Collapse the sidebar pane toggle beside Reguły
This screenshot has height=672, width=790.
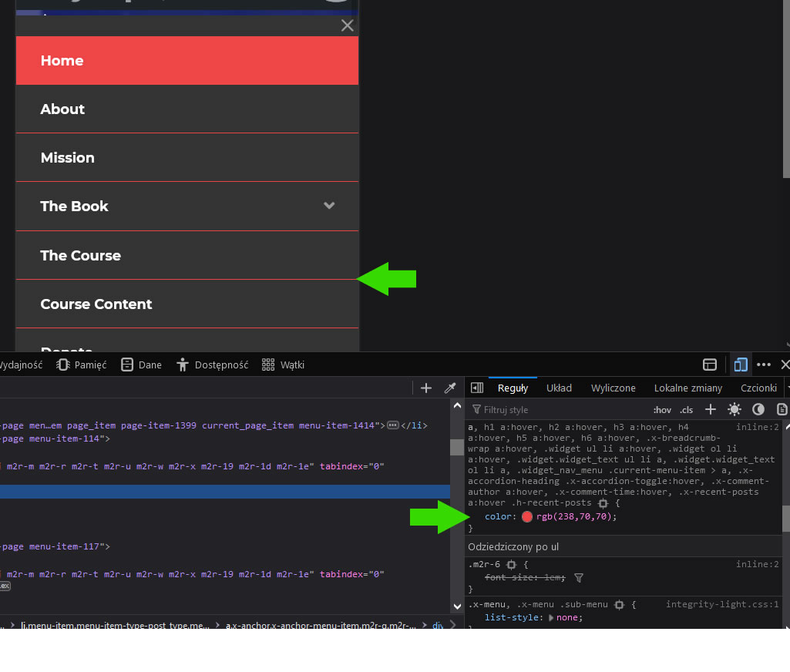[477, 388]
